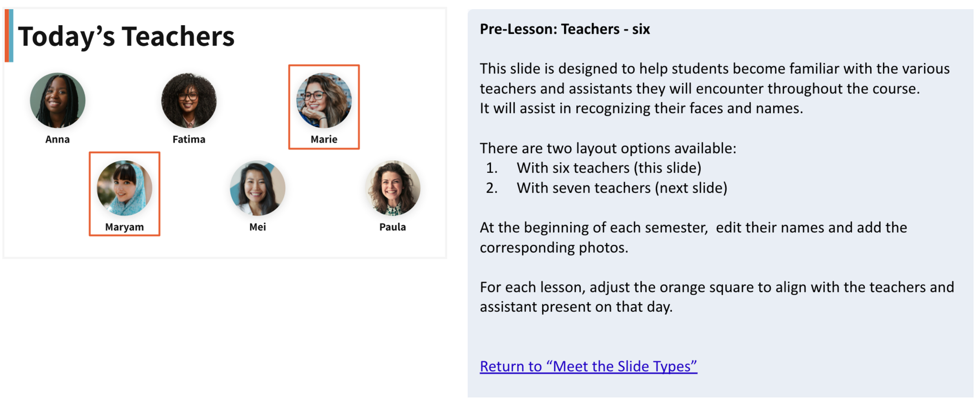Click the "Today's Teachers" slide title

[126, 36]
